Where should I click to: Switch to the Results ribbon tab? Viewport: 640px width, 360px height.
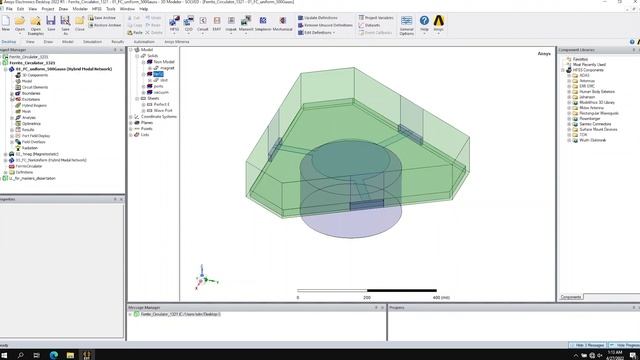pyautogui.click(x=118, y=42)
